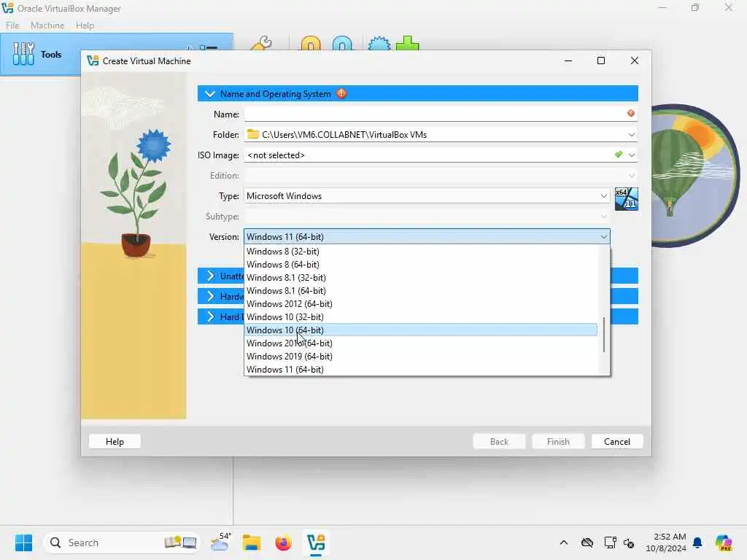Open the Type dropdown showing Microsoft Windows

(x=427, y=195)
